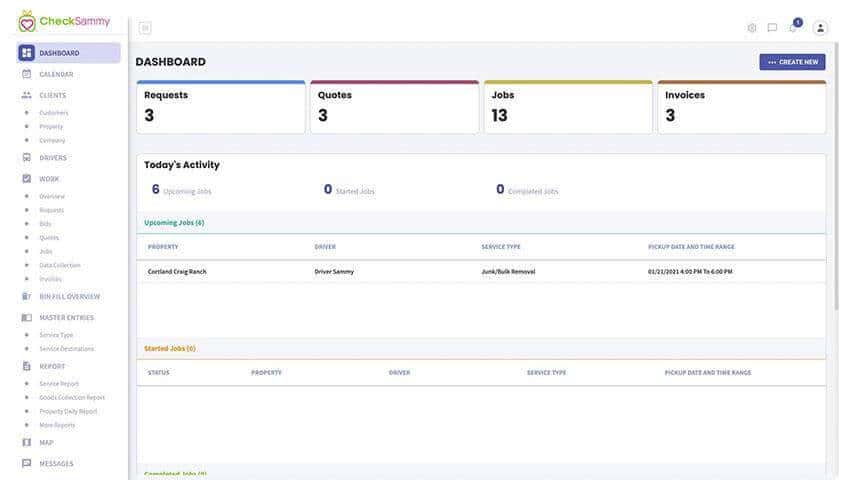Click the Calendar icon in sidebar
The height and width of the screenshot is (480, 850).
pyautogui.click(x=26, y=74)
